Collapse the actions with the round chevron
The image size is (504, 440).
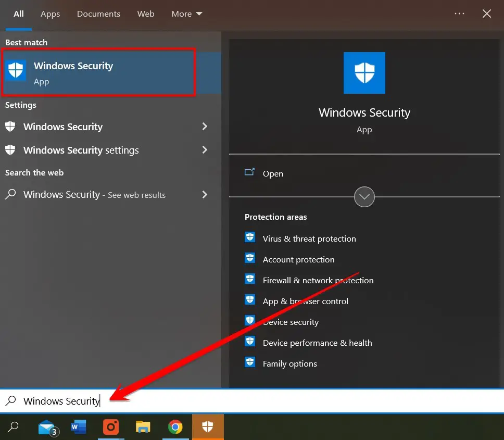364,197
